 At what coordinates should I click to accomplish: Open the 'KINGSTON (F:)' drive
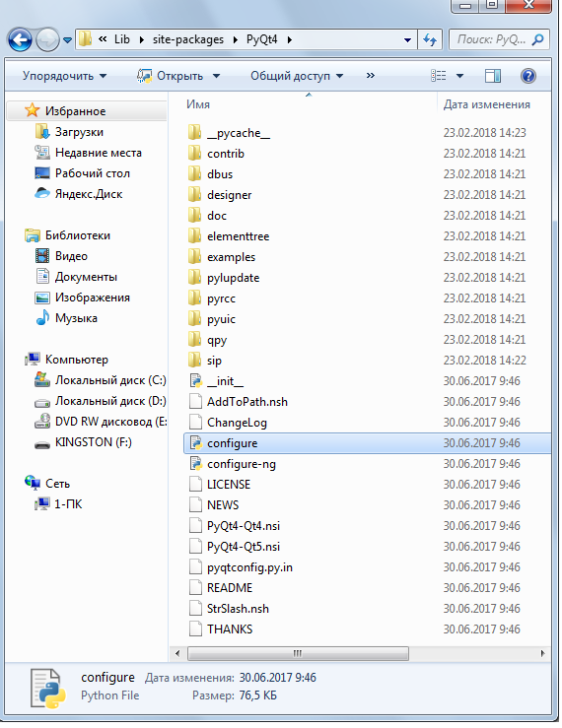93,442
